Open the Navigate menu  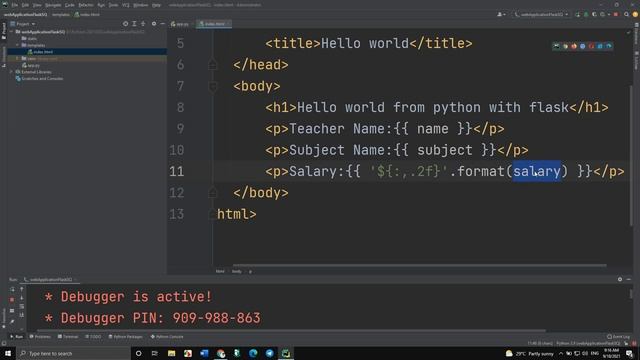point(53,5)
